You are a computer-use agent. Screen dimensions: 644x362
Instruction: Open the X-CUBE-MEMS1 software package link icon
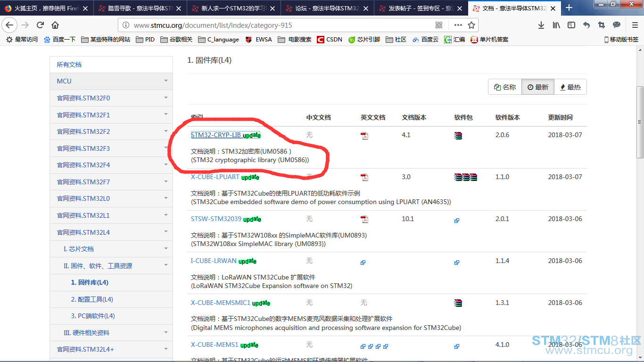coord(457,346)
